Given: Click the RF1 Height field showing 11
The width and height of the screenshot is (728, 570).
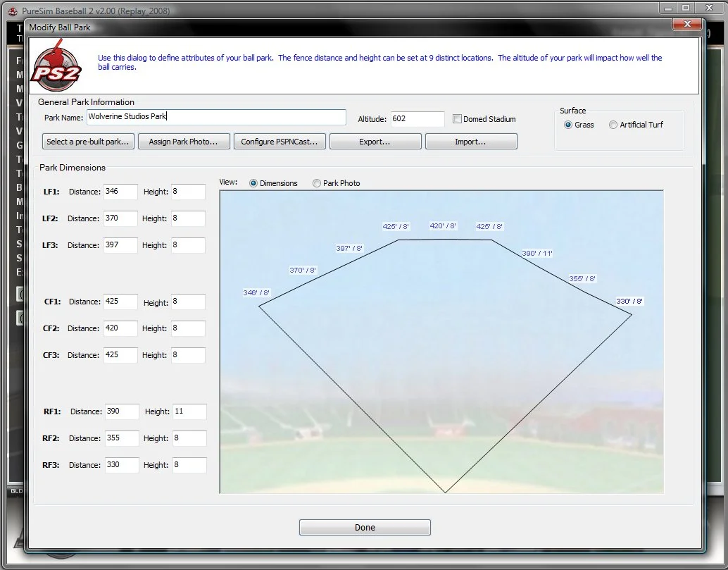Looking at the screenshot, I should [189, 411].
